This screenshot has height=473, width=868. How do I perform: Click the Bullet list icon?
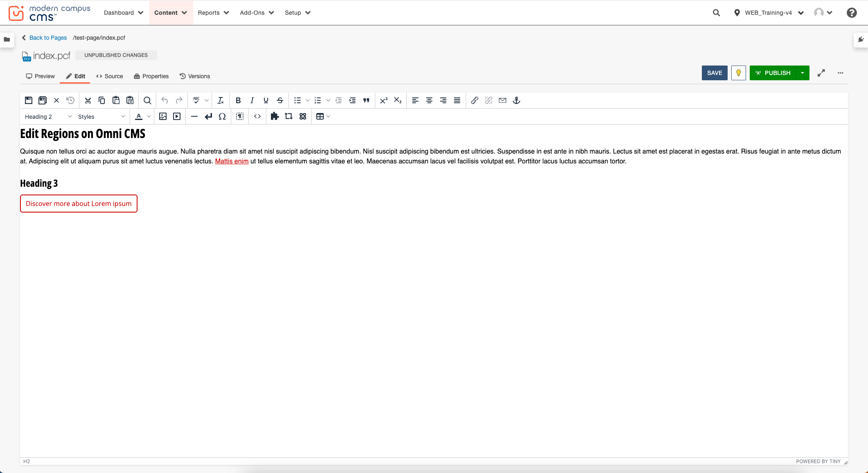tap(298, 100)
